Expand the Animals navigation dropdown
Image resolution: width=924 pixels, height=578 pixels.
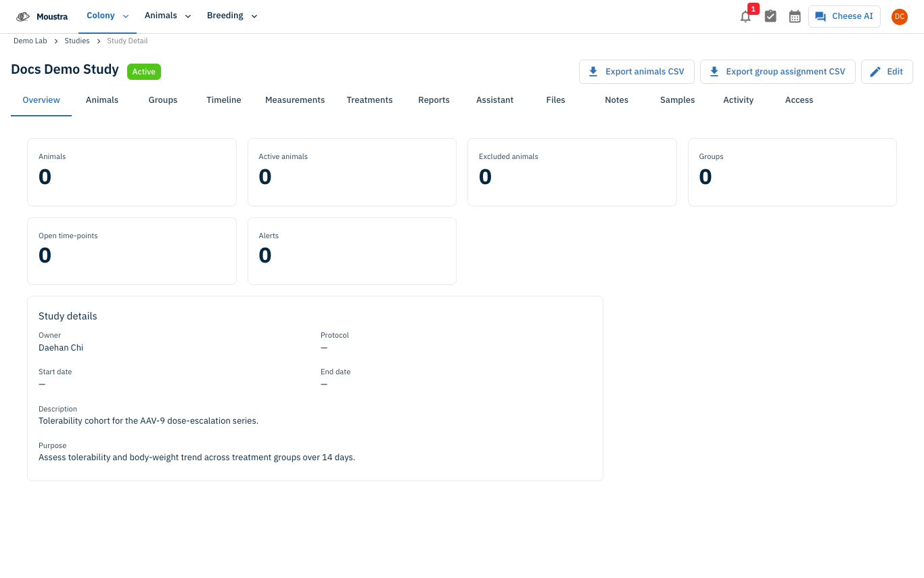(168, 16)
